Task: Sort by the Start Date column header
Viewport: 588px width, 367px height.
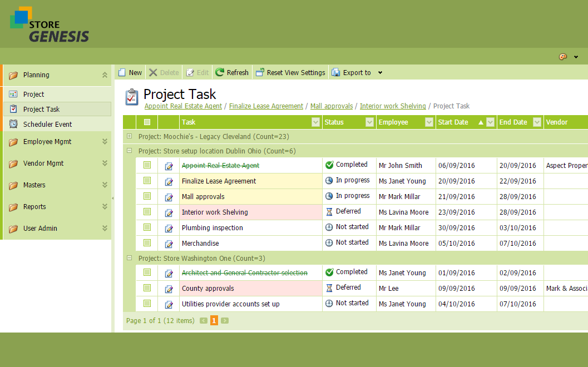Action: pos(453,122)
